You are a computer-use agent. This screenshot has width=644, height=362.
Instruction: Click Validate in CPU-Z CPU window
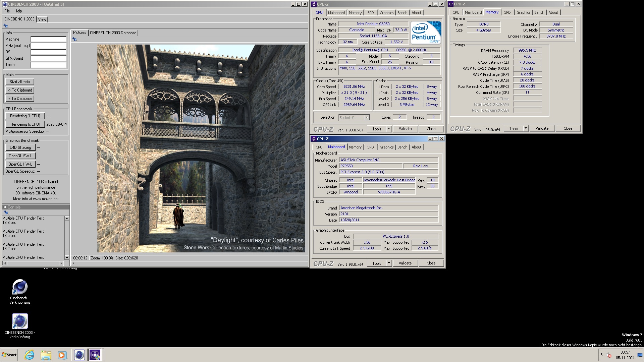click(405, 129)
